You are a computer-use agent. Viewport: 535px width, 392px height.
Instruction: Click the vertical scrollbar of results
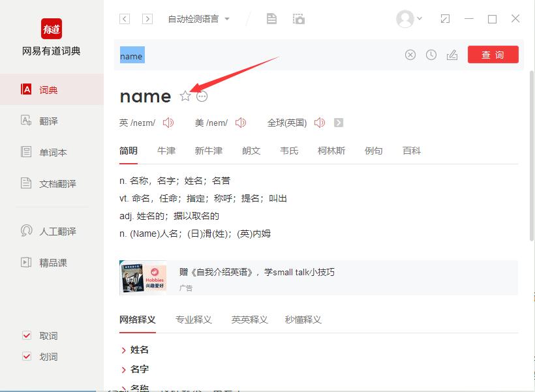[532, 156]
